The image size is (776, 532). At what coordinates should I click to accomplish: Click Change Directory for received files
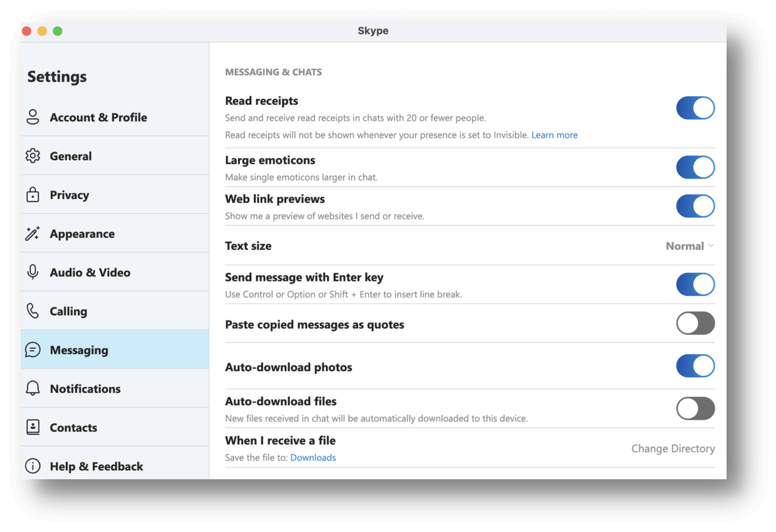672,448
